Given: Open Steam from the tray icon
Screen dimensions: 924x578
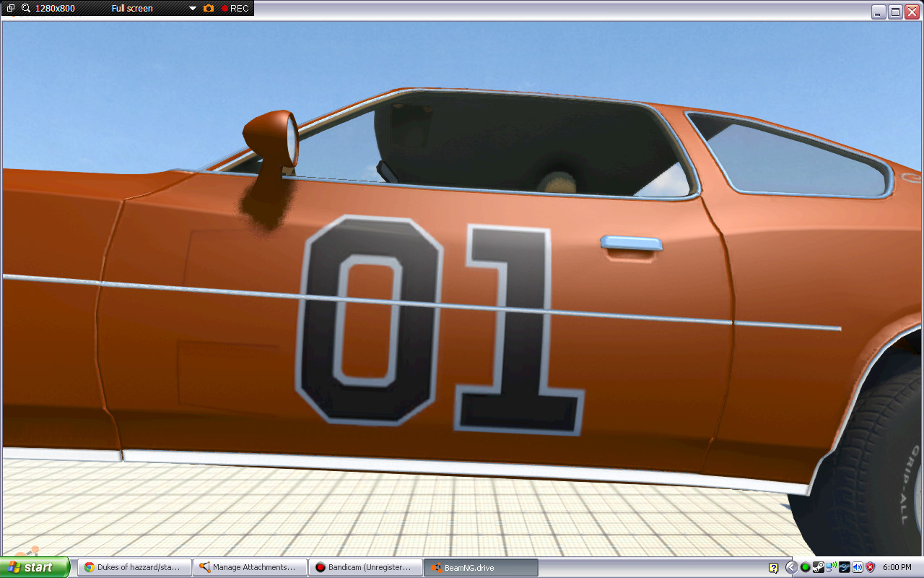Looking at the screenshot, I should point(819,567).
